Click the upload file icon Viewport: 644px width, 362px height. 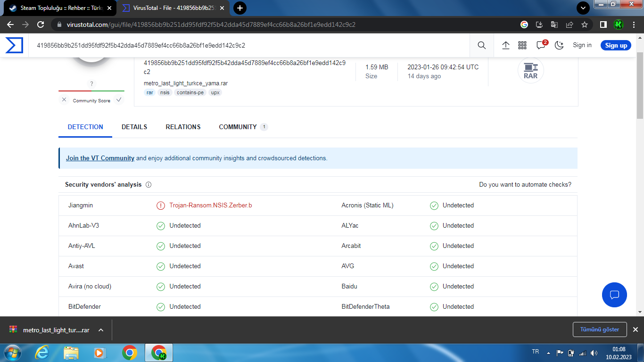506,45
